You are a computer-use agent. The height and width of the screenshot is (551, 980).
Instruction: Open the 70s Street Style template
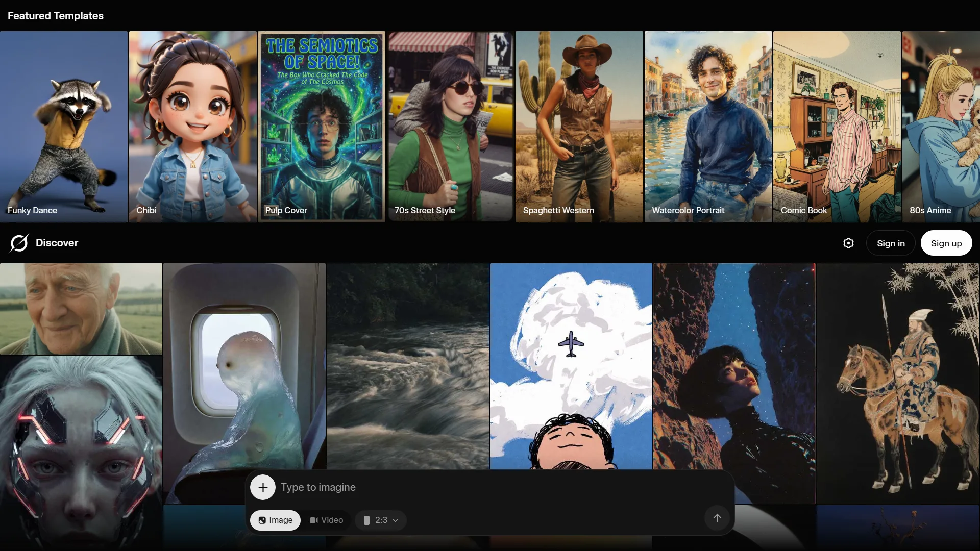coord(450,127)
